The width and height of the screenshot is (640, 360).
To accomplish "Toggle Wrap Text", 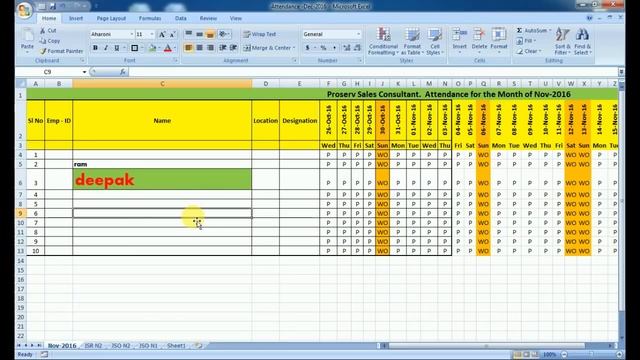I will (x=260, y=34).
